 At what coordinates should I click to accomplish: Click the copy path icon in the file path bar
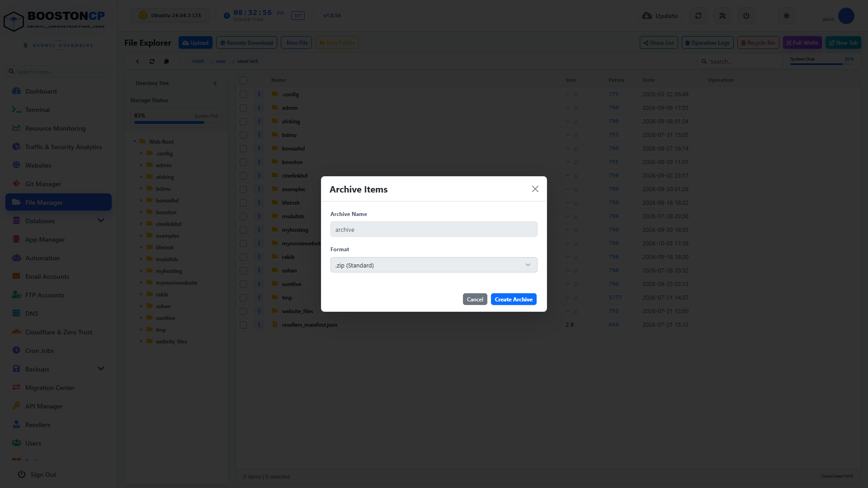coord(166,61)
